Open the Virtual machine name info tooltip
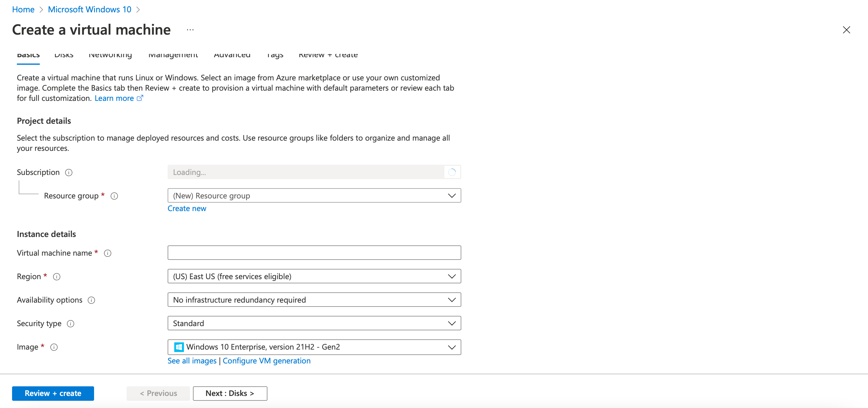 [x=108, y=253]
